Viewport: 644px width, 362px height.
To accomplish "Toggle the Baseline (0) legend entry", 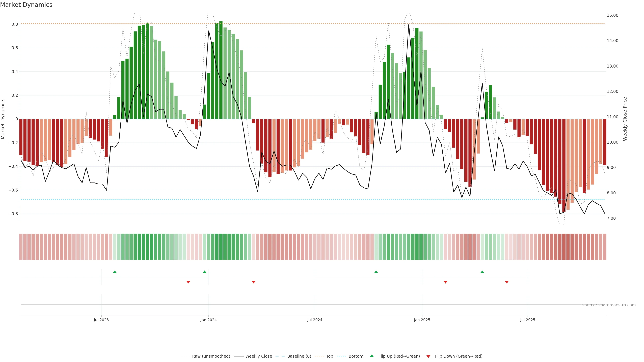I will pos(299,356).
